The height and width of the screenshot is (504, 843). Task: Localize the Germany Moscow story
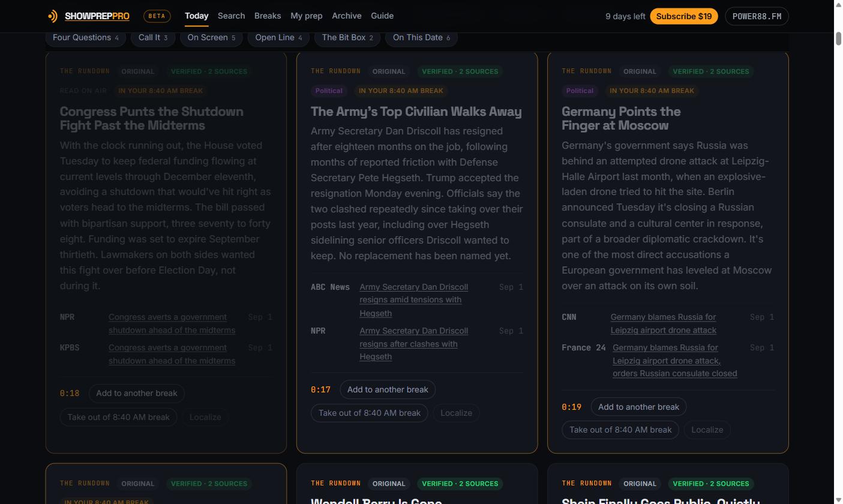[x=707, y=430]
